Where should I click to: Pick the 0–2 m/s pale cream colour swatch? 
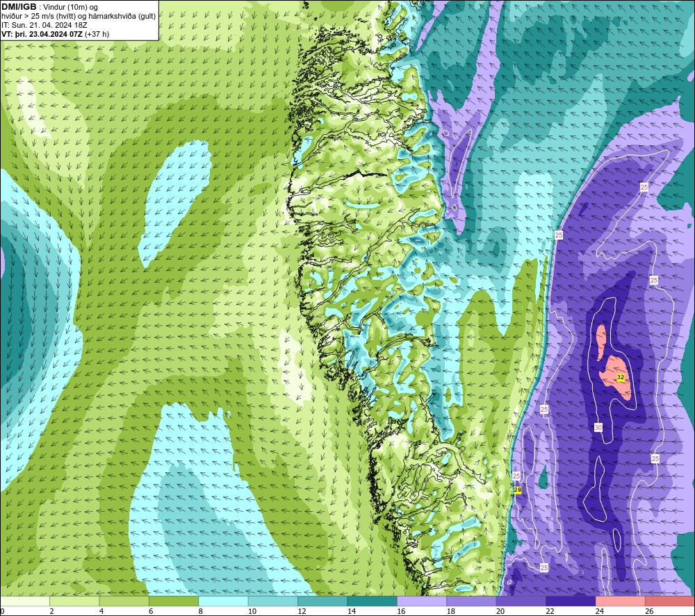click(x=25, y=601)
